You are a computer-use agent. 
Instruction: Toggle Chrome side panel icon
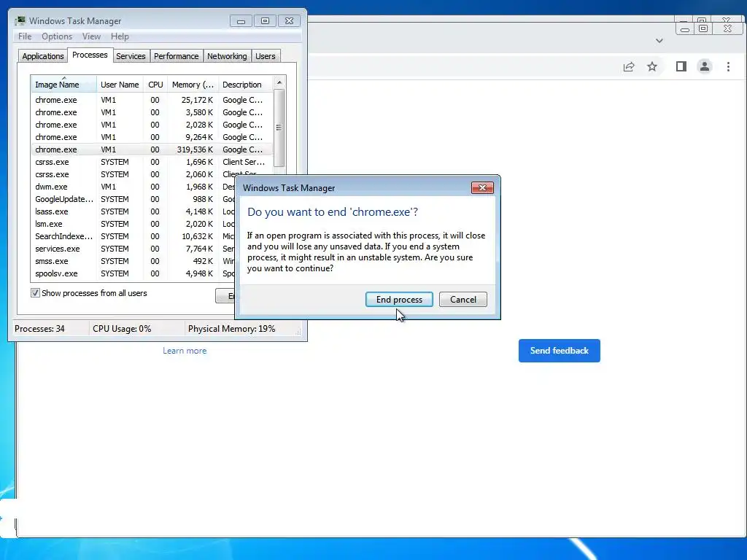tap(681, 66)
